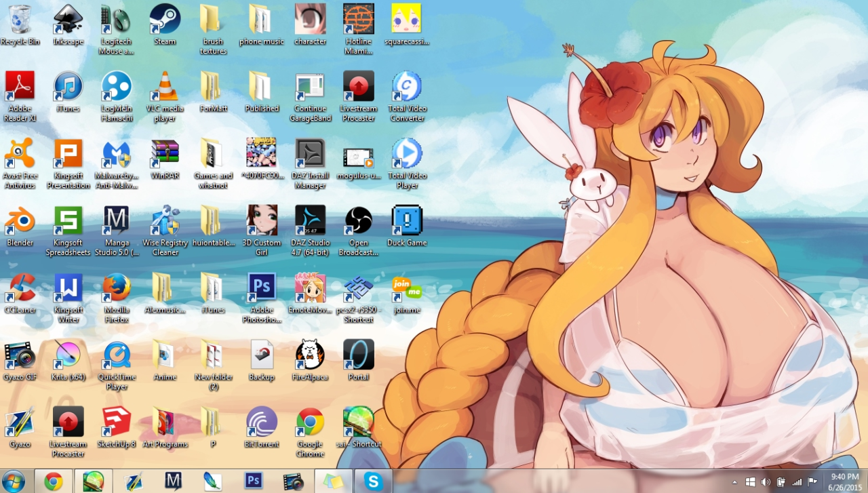The image size is (868, 493).
Task: Select the Hotline Miami desktop icon
Action: [x=358, y=30]
